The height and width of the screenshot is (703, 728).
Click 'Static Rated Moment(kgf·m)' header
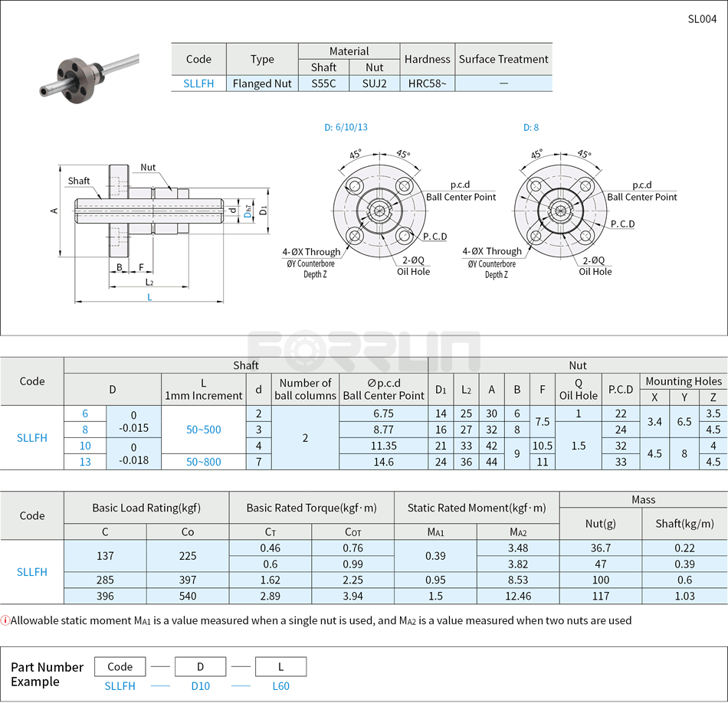coord(477,508)
